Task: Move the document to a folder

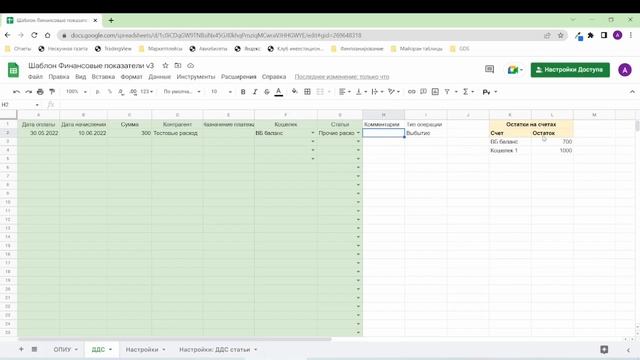Action: click(178, 65)
